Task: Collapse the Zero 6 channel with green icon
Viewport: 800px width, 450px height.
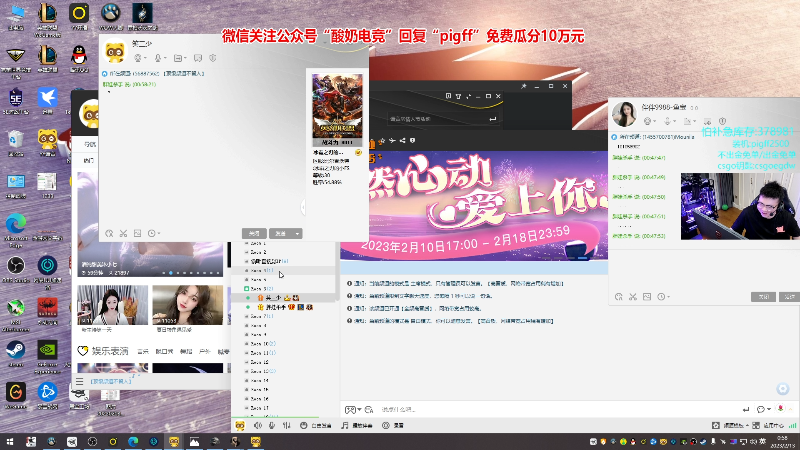Action: pos(246,289)
